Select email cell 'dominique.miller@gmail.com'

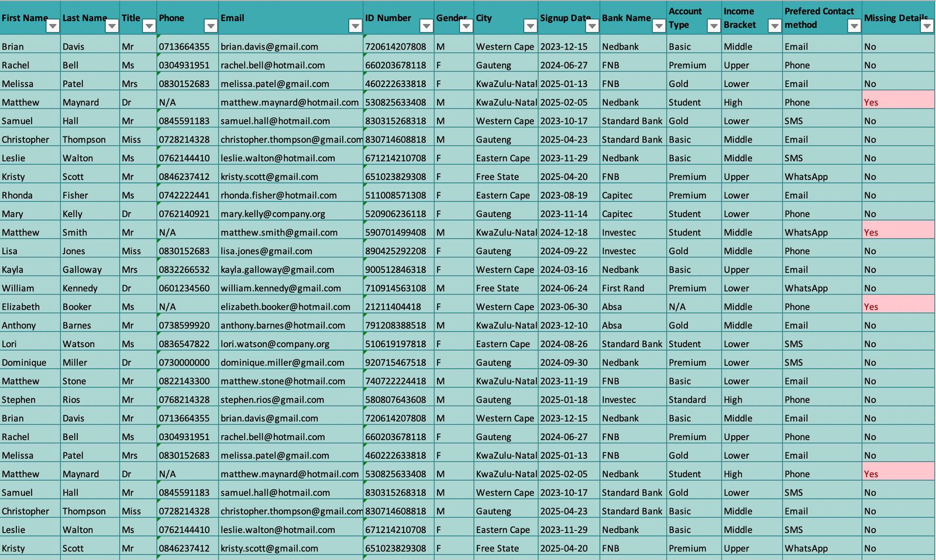(x=291, y=362)
